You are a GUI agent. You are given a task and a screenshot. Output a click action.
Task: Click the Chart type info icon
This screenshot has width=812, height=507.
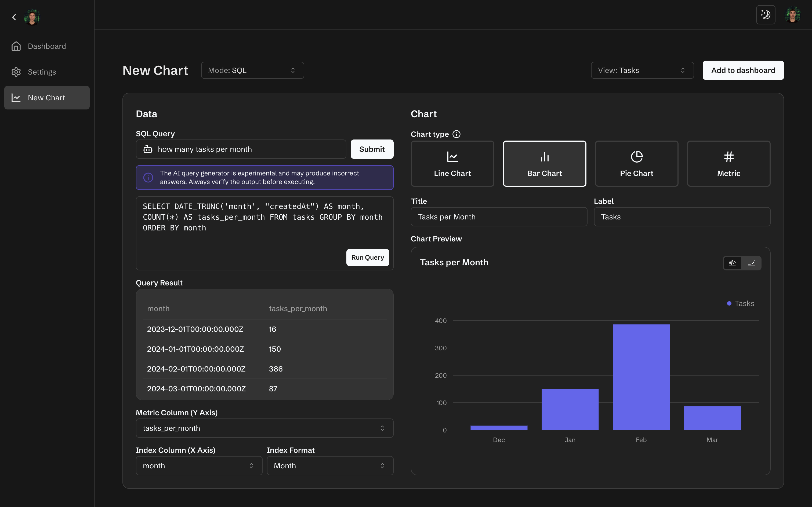point(456,134)
